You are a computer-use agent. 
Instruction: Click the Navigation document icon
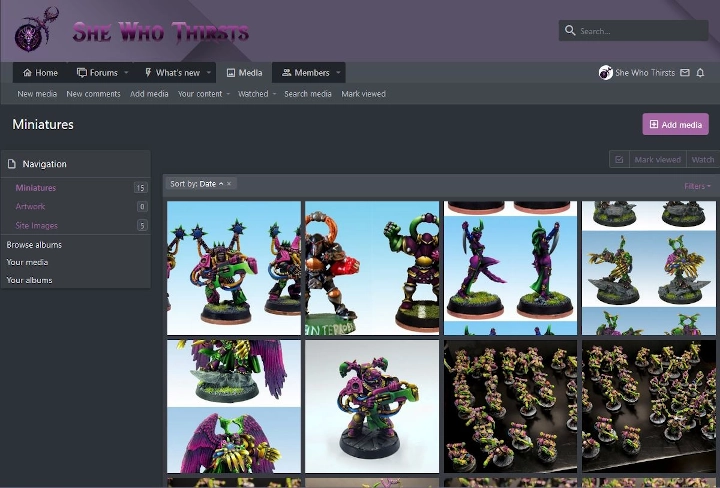point(12,164)
